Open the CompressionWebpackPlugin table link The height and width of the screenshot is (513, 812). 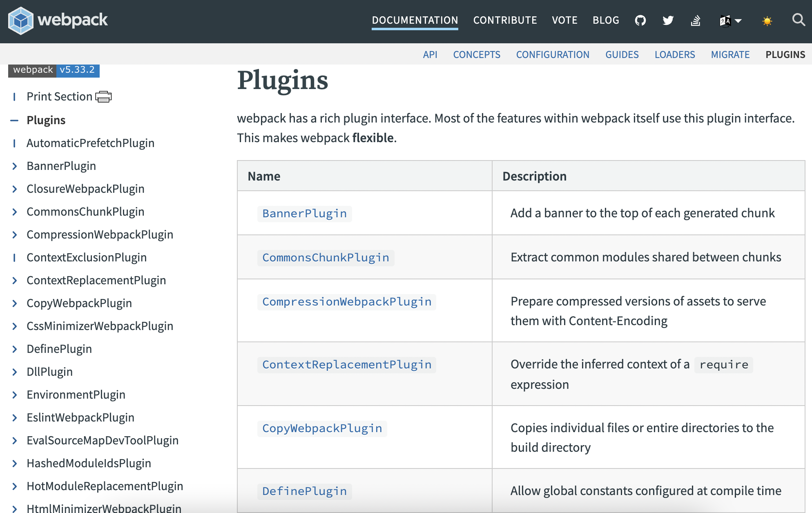[346, 301]
